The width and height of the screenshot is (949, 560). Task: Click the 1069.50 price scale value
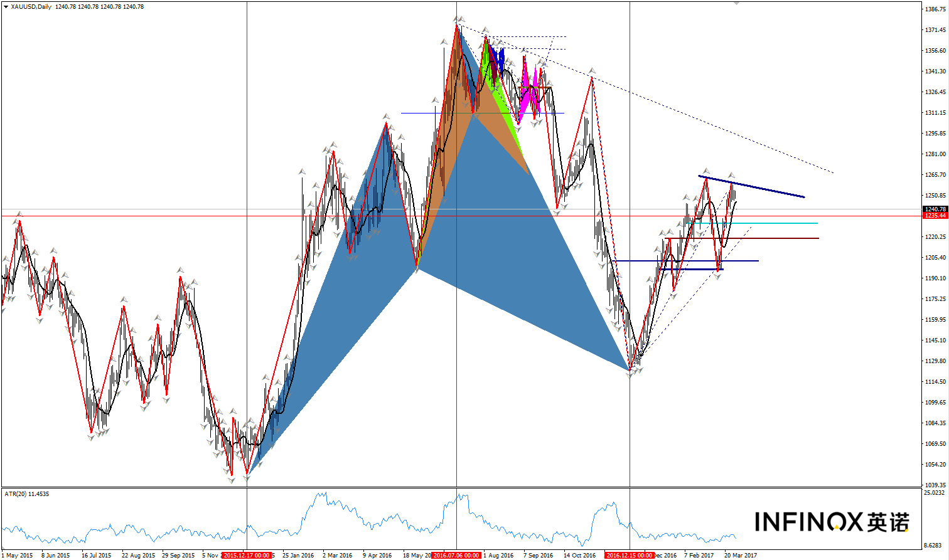tap(935, 444)
